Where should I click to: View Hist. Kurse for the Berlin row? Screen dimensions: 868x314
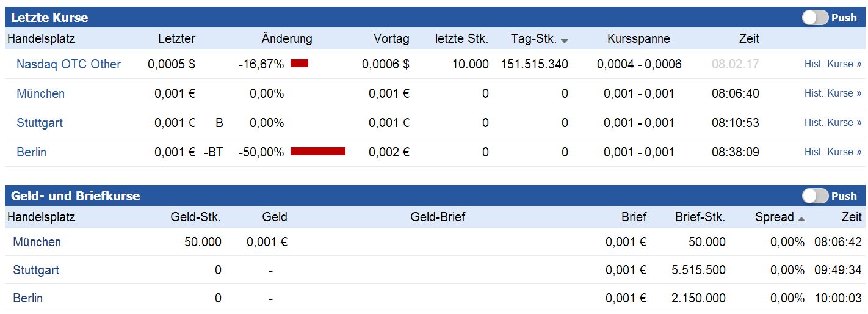pos(833,152)
